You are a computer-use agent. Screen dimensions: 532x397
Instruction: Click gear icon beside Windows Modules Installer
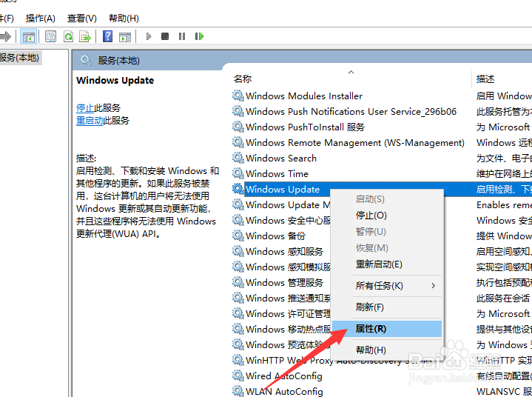[238, 96]
